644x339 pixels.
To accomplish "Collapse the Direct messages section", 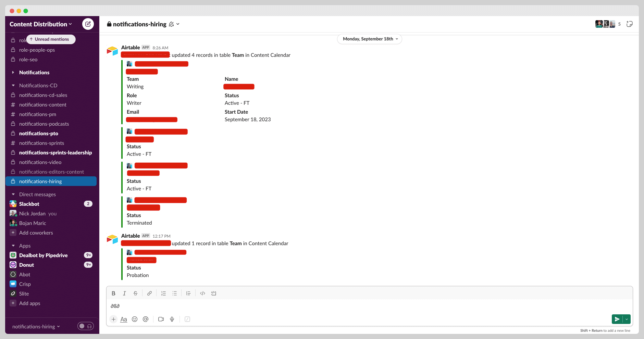I will point(13,194).
